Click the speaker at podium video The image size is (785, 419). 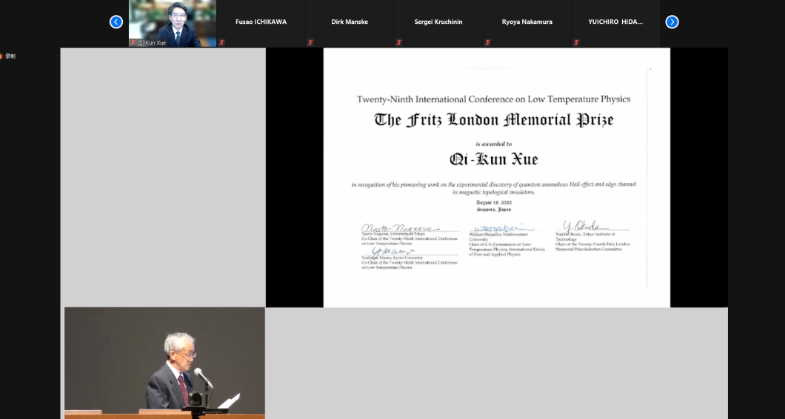coord(164,362)
